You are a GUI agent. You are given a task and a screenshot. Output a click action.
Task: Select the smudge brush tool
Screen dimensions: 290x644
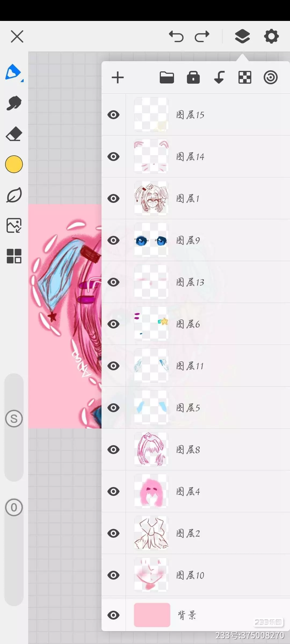point(14,103)
